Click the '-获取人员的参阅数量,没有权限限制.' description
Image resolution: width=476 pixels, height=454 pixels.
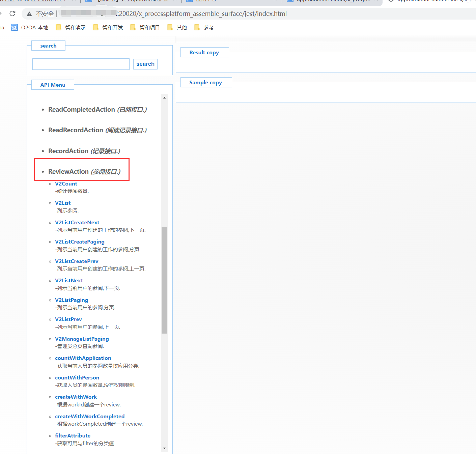[x=95, y=385]
